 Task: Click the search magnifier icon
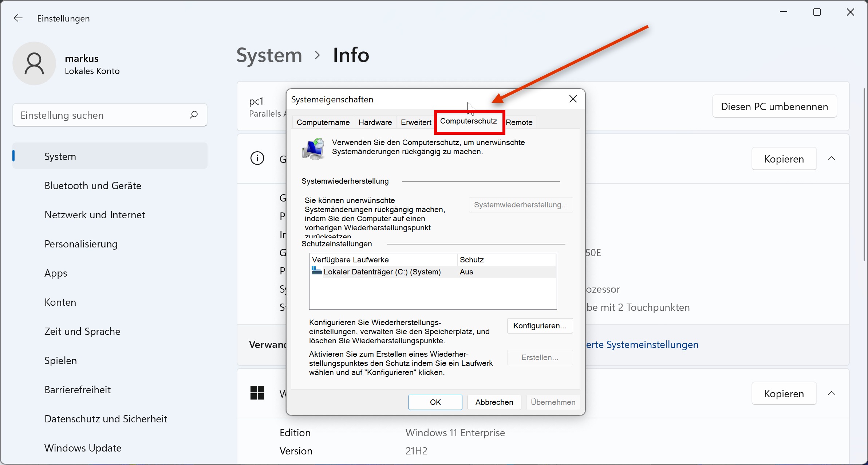coord(194,115)
